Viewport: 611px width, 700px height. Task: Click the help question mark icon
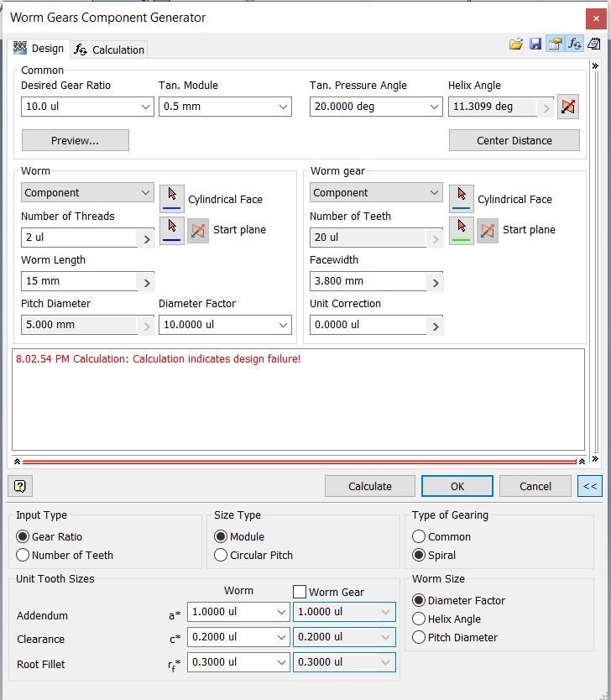[20, 486]
